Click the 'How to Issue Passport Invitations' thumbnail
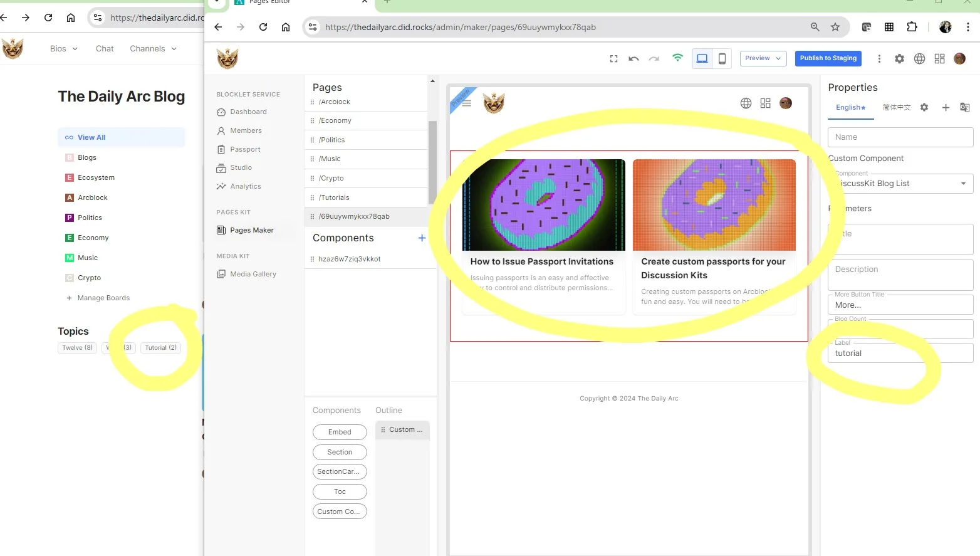Viewport: 980px width, 556px height. [543, 205]
